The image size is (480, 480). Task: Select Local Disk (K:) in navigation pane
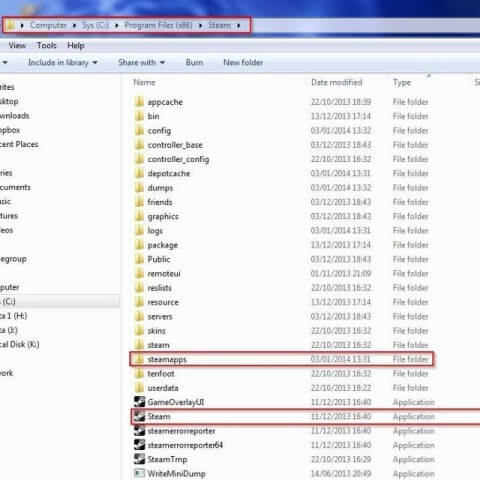(x=20, y=344)
